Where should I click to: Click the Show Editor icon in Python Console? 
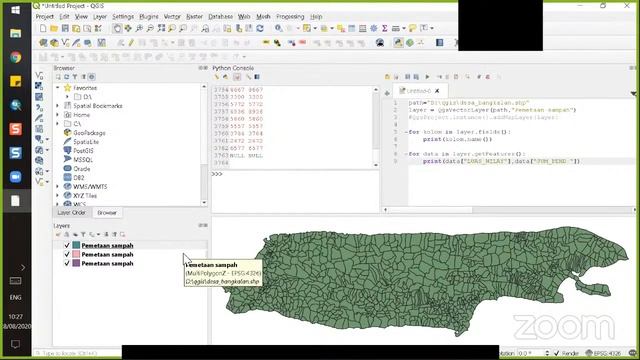point(237,77)
